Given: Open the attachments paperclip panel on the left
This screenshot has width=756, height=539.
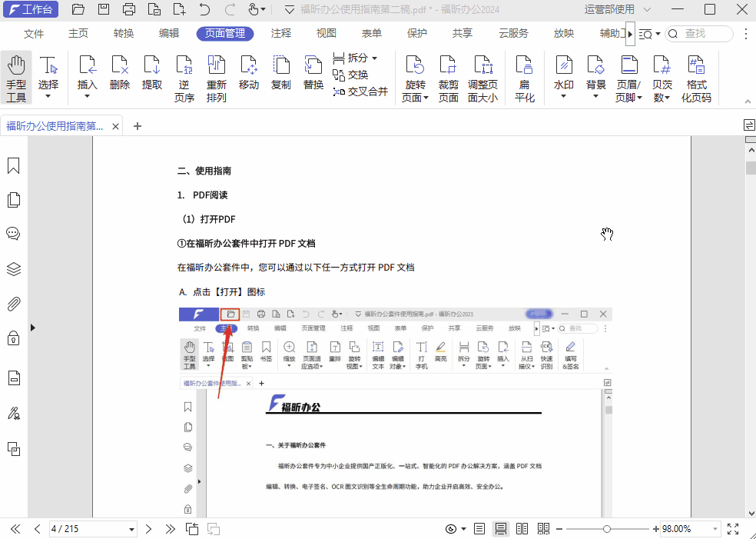Looking at the screenshot, I should [x=13, y=304].
